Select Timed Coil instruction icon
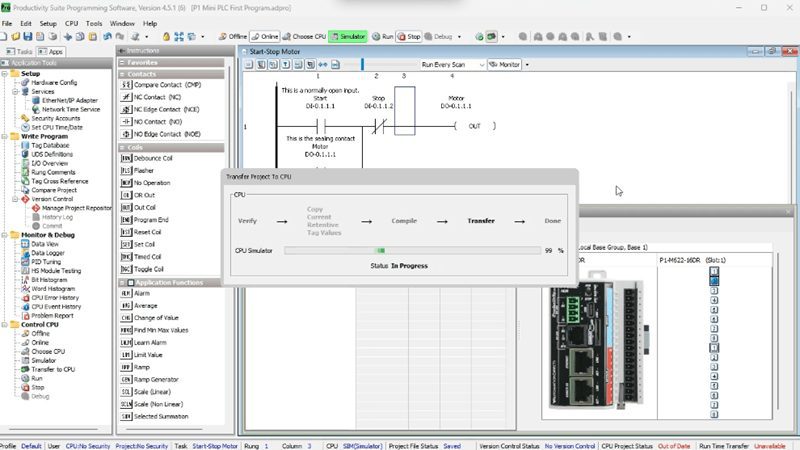 click(x=126, y=257)
